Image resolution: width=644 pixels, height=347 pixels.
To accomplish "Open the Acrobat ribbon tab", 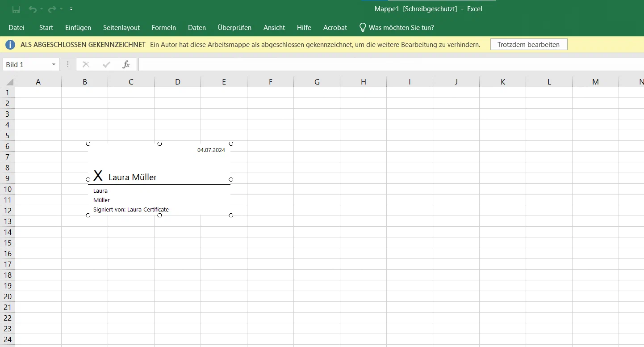I will (335, 27).
